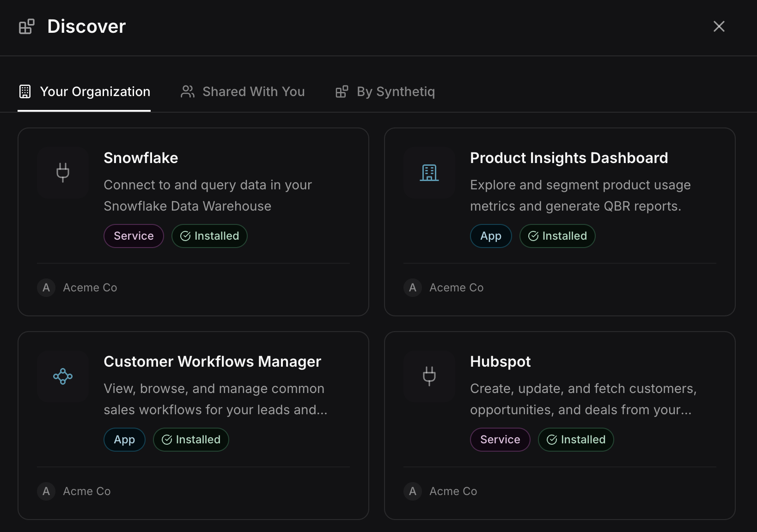
Task: Click the Snowflake connector plug icon
Action: coord(62,173)
